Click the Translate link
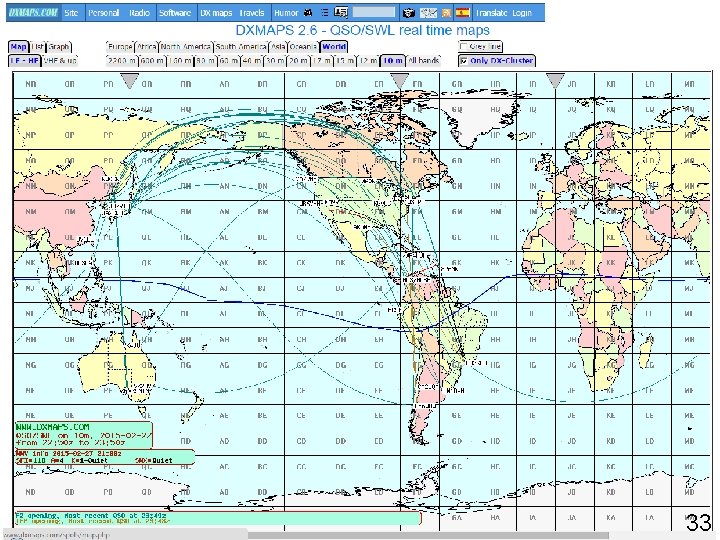The width and height of the screenshot is (720, 540). click(491, 13)
